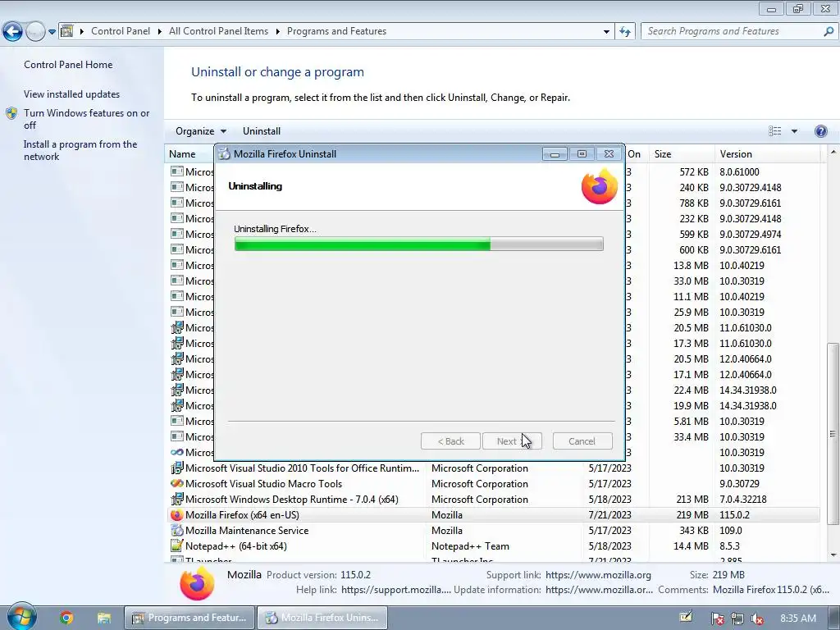Open View installed updates link
Image resolution: width=840 pixels, height=630 pixels.
pyautogui.click(x=72, y=94)
